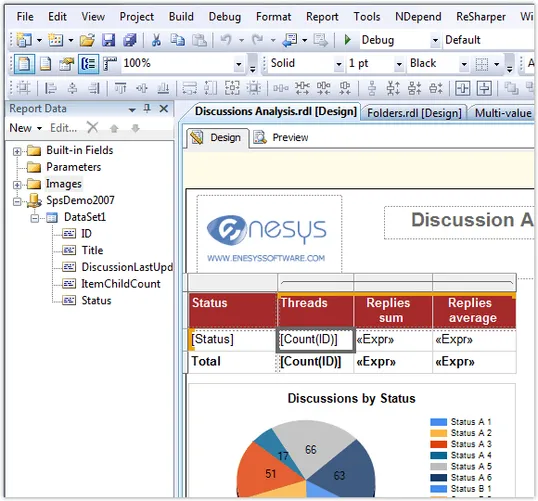Click the Navigate Forward icon
This screenshot has height=501, width=538.
click(320, 40)
